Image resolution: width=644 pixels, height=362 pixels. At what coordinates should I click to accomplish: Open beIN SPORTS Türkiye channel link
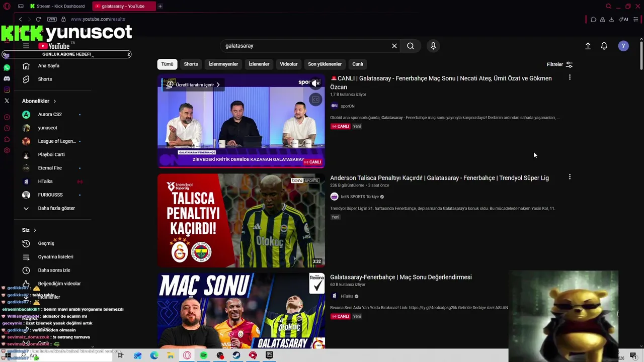coord(360,197)
